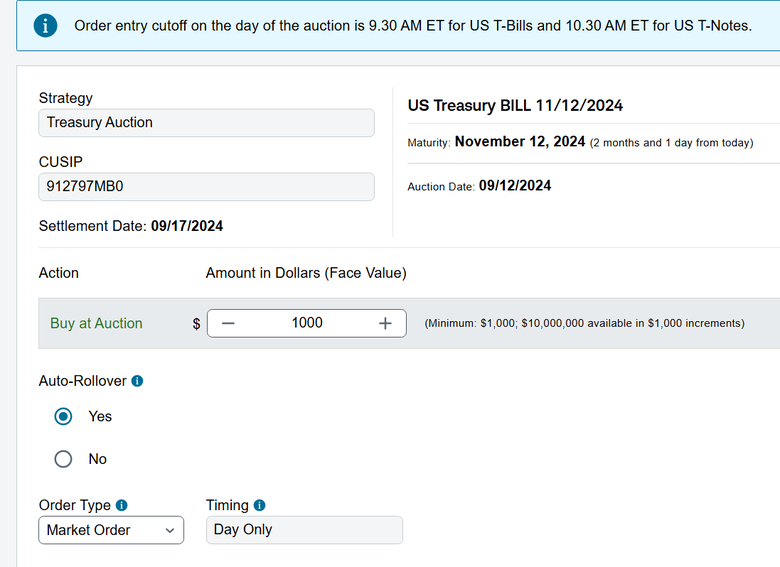Click the Buy at Auction action label
The height and width of the screenshot is (567, 780).
(96, 323)
